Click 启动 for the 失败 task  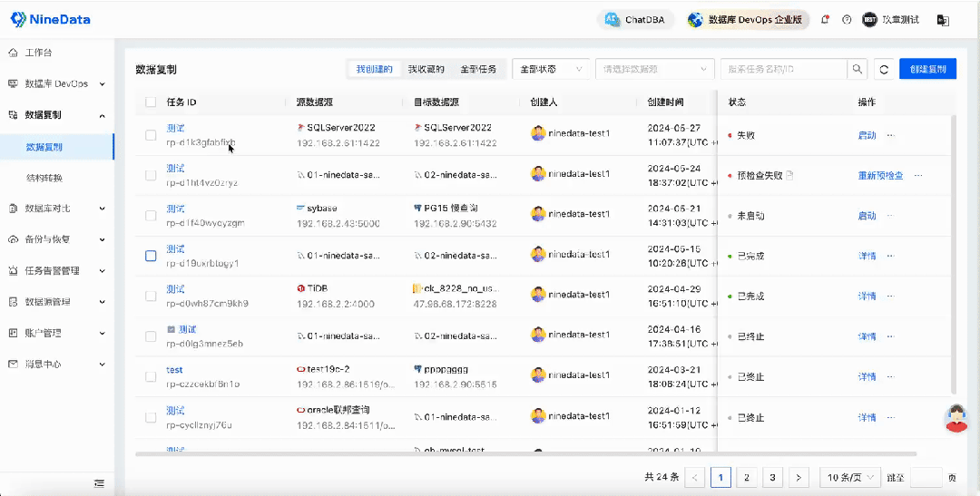(867, 135)
